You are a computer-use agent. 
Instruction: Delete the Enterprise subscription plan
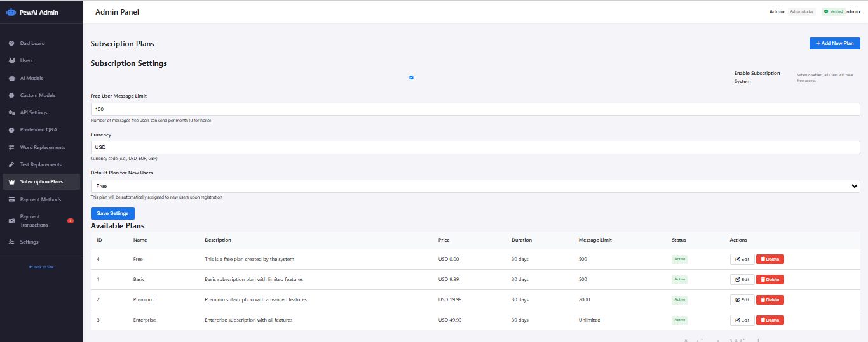[770, 320]
